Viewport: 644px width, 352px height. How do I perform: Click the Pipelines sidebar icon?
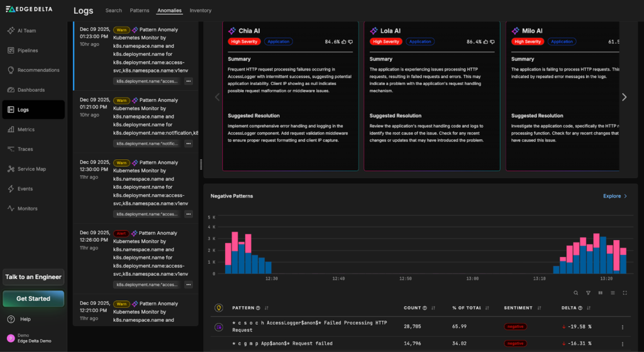coord(11,50)
